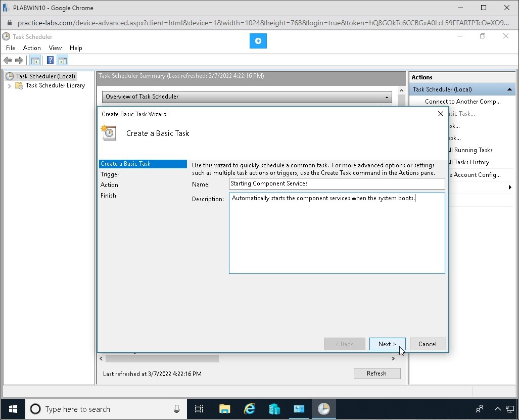Image resolution: width=519 pixels, height=420 pixels.
Task: Select the Action step in the wizard
Action: (x=109, y=185)
